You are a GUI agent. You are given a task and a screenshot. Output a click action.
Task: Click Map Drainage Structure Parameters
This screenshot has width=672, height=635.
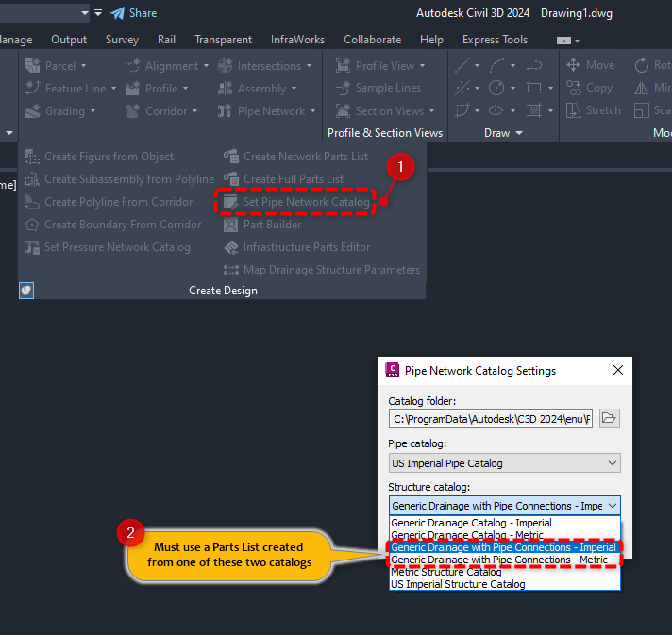click(322, 270)
